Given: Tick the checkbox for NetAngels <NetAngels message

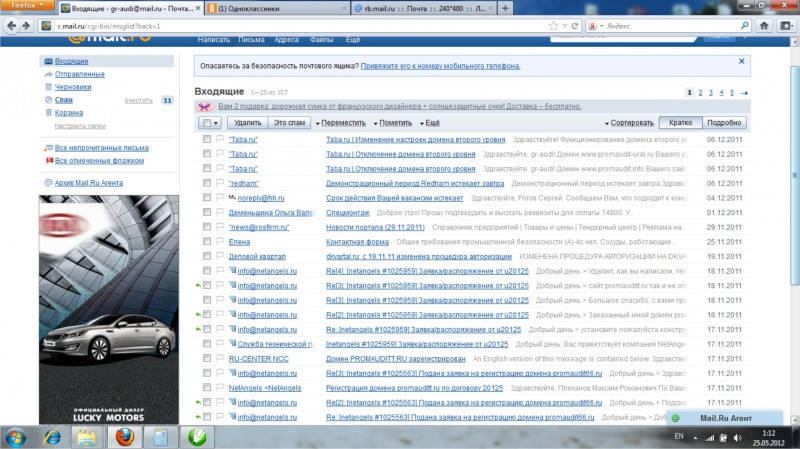Looking at the screenshot, I should (x=207, y=387).
